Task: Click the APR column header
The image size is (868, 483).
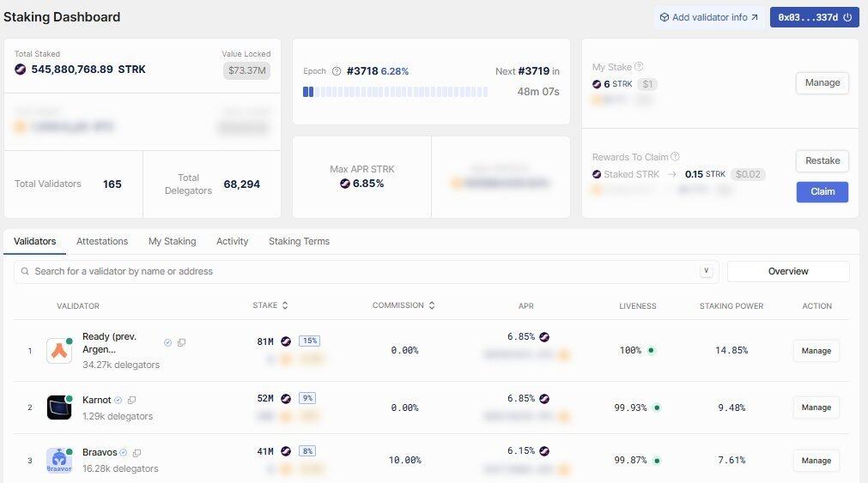Action: coord(526,306)
